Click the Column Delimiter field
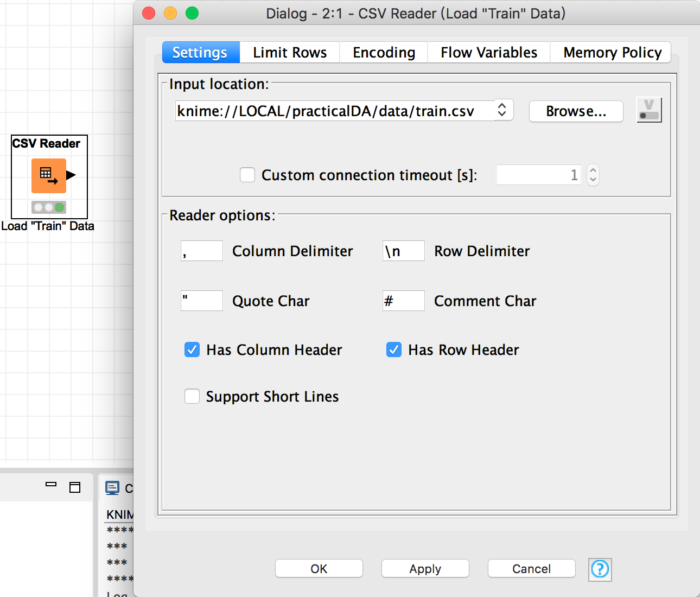The image size is (700, 597). 202,251
